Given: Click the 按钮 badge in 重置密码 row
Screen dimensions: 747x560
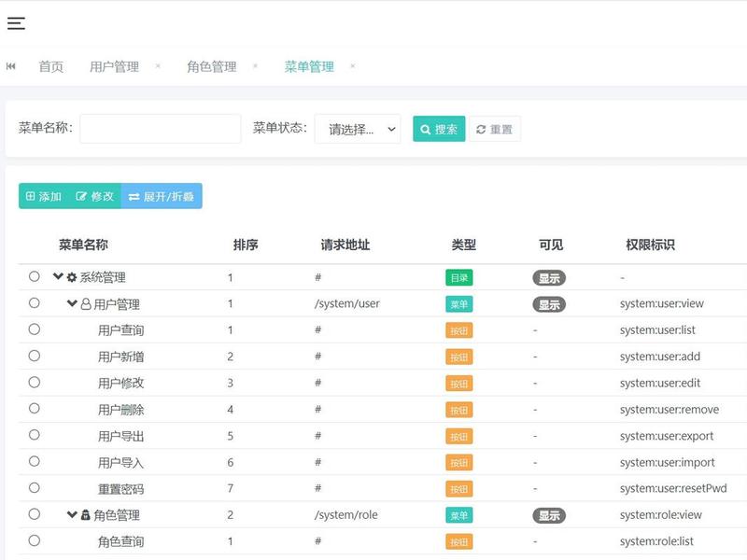Looking at the screenshot, I should 459,489.
